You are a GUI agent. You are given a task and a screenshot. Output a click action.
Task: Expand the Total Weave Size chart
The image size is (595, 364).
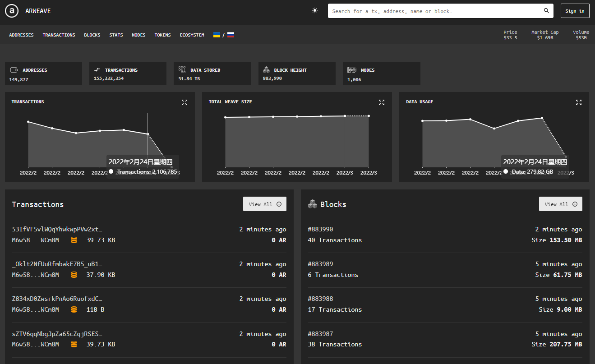382,102
